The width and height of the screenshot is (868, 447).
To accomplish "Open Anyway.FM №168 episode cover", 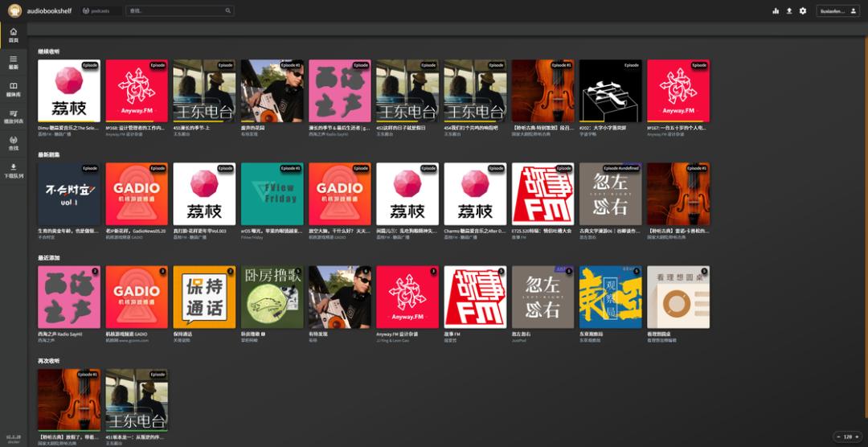I will [x=137, y=91].
